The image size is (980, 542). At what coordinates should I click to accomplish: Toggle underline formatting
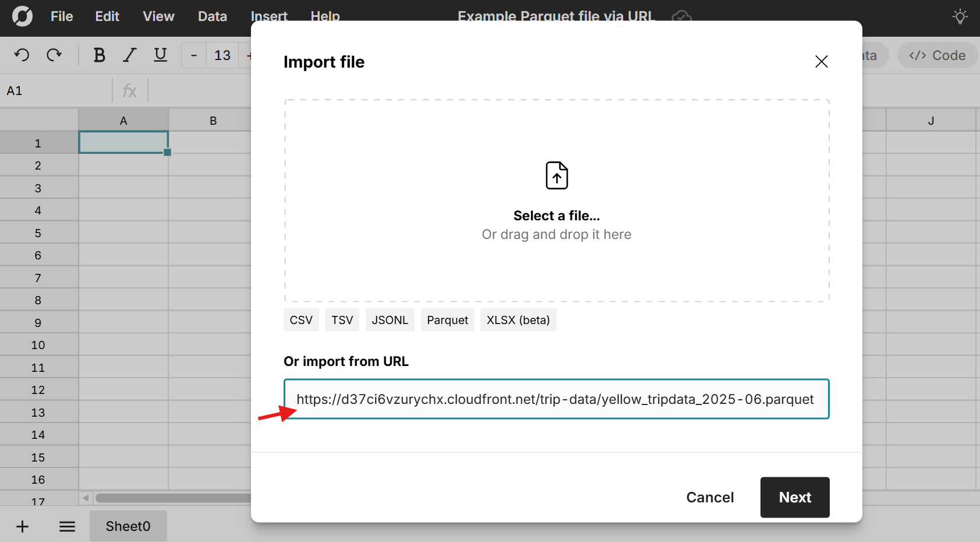coord(160,55)
